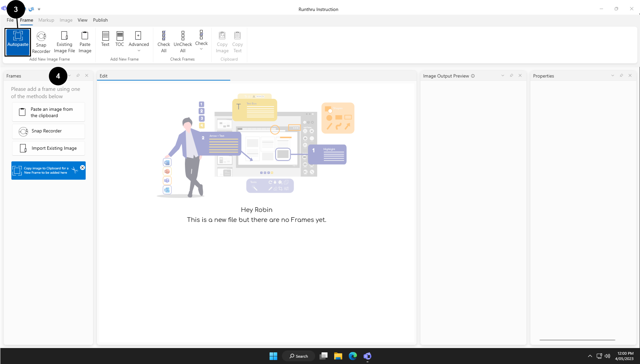The image size is (640, 364).
Task: Click Check All frames icon
Action: tap(164, 42)
